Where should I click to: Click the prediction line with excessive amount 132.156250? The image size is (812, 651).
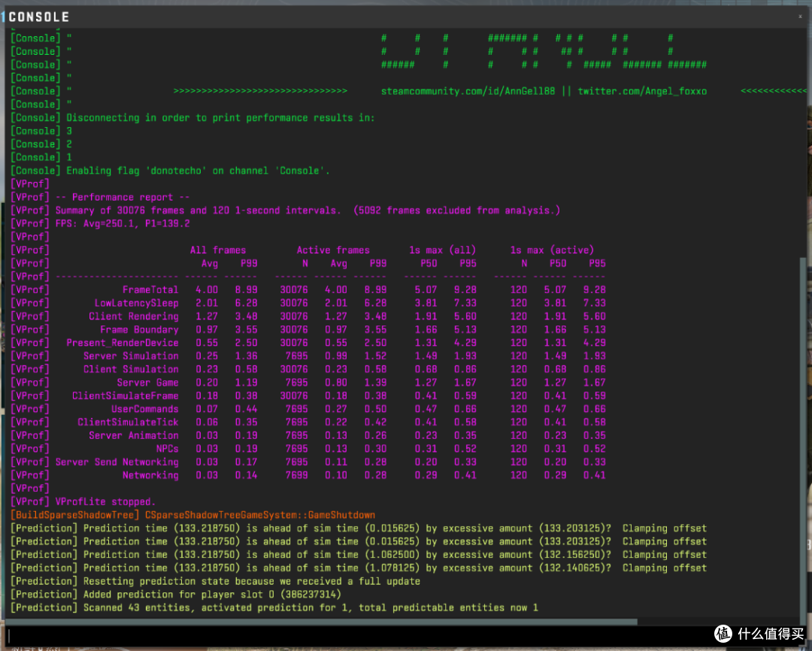(x=359, y=555)
